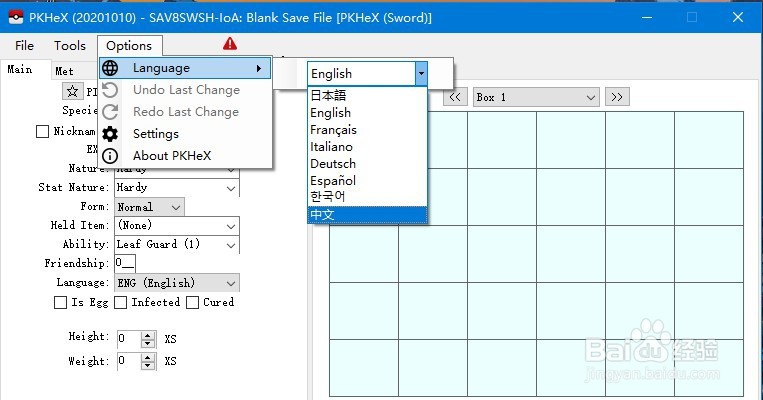Click the red warning triangle icon
763x400 pixels.
230,44
